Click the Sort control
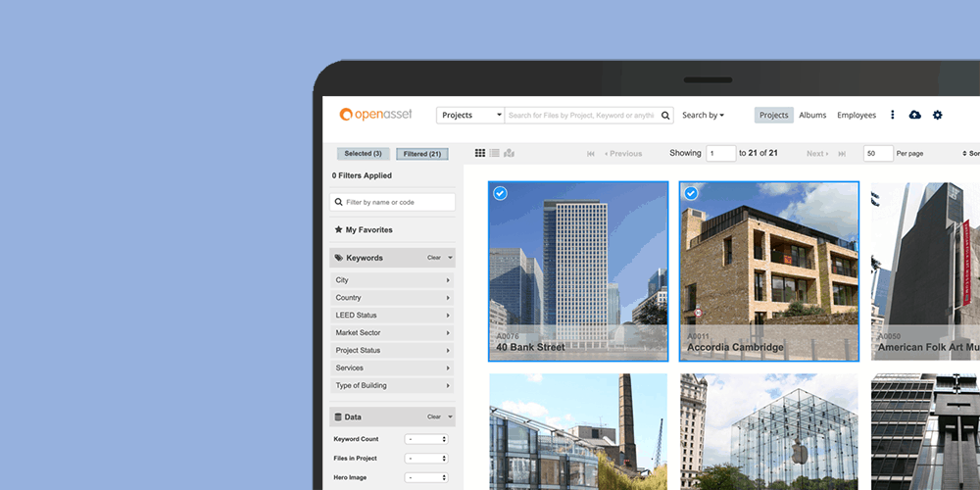980x490 pixels. [970, 154]
